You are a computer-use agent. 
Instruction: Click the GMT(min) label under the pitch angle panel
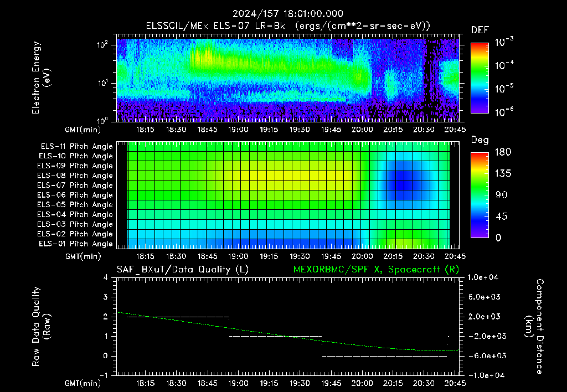[x=83, y=256]
